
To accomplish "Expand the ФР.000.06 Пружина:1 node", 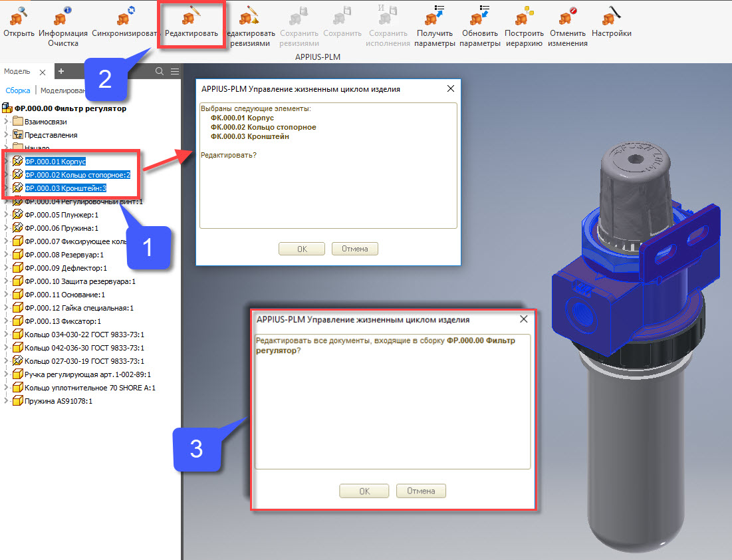I will click(x=6, y=228).
